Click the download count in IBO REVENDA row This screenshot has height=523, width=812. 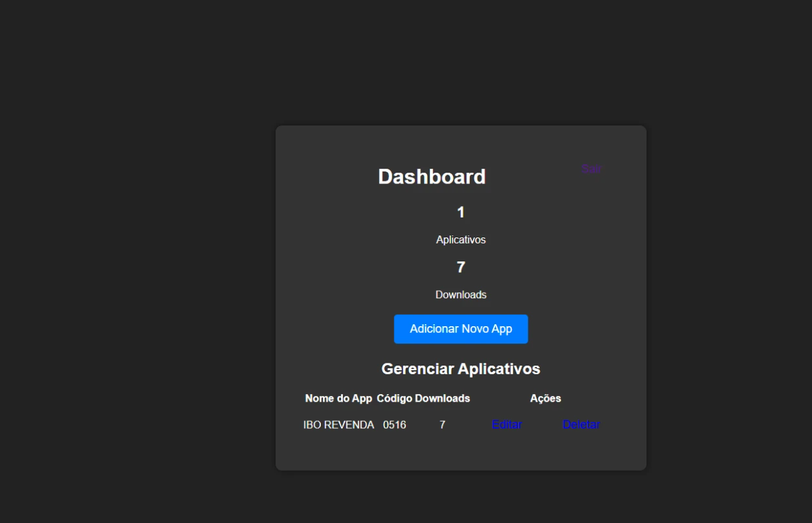coord(442,425)
